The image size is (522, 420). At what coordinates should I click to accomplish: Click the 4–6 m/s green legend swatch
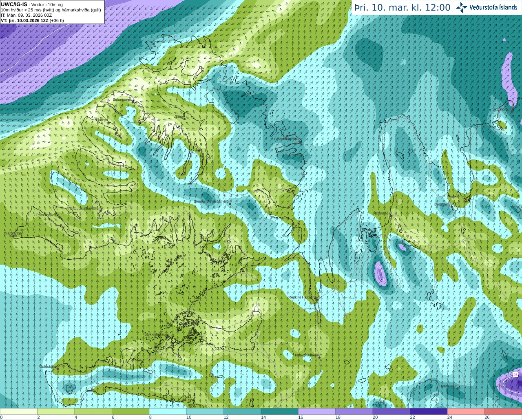(x=93, y=411)
